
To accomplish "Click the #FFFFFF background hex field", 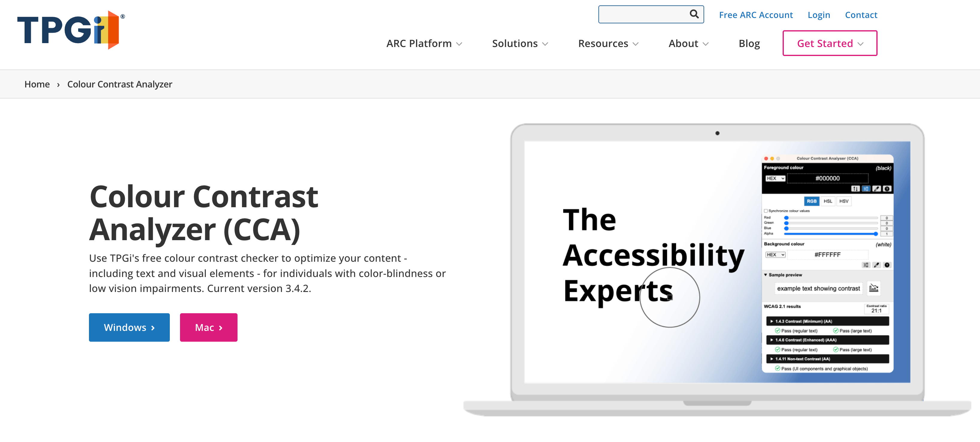I will (x=828, y=255).
